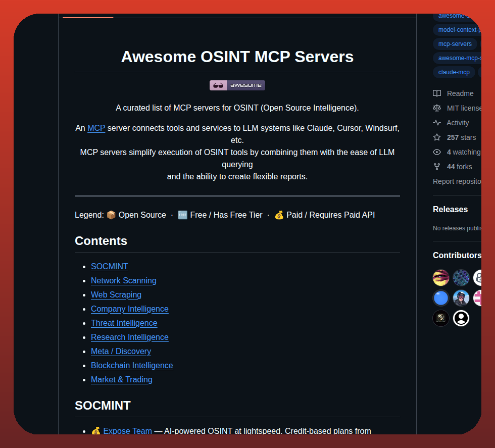
Task: Open Network Scanning contents link
Action: [123, 281]
